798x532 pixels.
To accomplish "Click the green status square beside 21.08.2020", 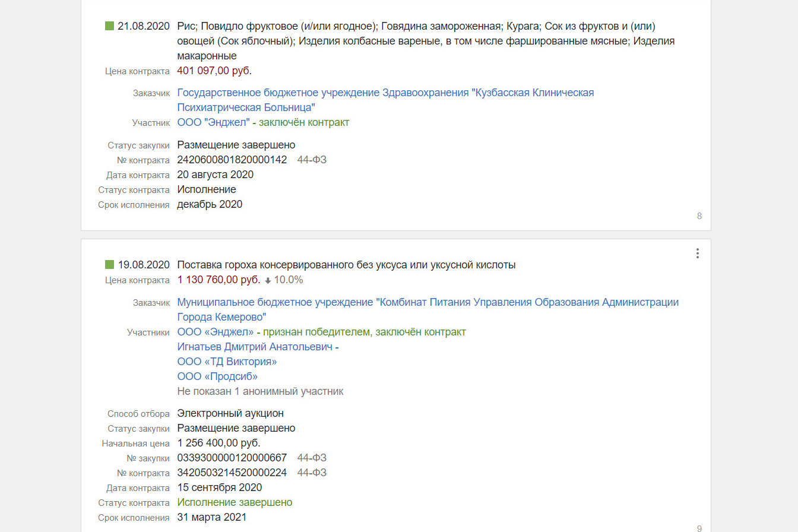I will point(109,26).
